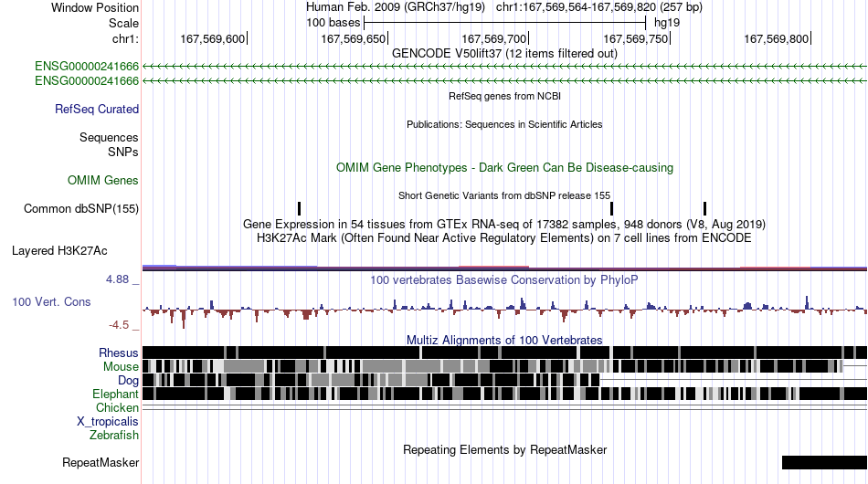The width and height of the screenshot is (868, 484).
Task: Click the -4.5 PhyloP lower limit value
Action: coord(119,325)
